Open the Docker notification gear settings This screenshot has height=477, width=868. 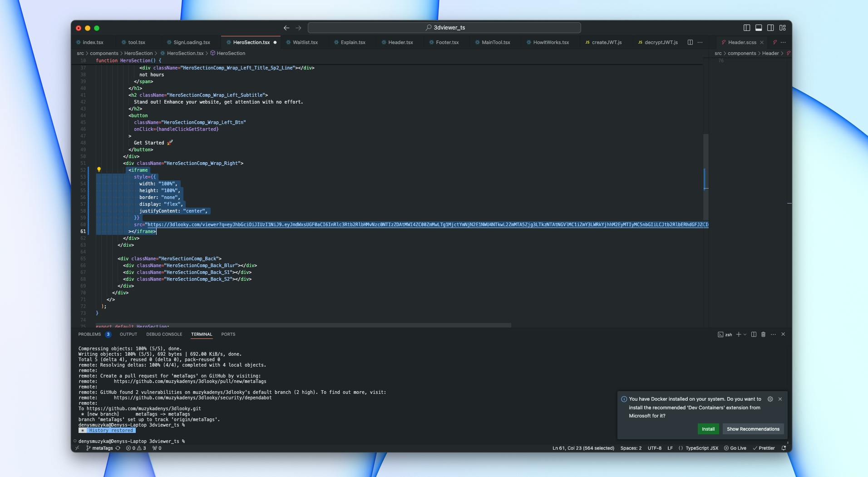pyautogui.click(x=770, y=399)
